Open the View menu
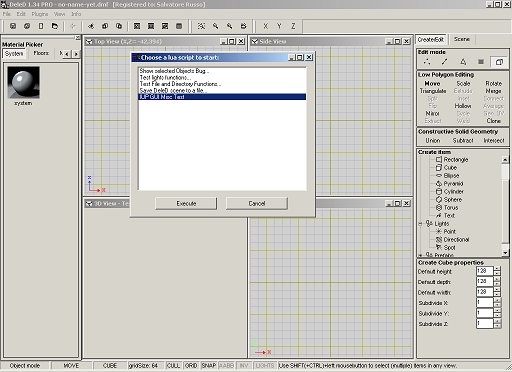This screenshot has width=512, height=372. point(59,14)
